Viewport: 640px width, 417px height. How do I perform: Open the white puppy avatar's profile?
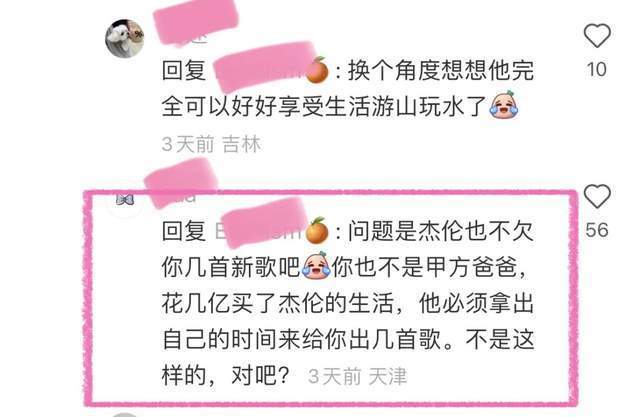[x=125, y=38]
